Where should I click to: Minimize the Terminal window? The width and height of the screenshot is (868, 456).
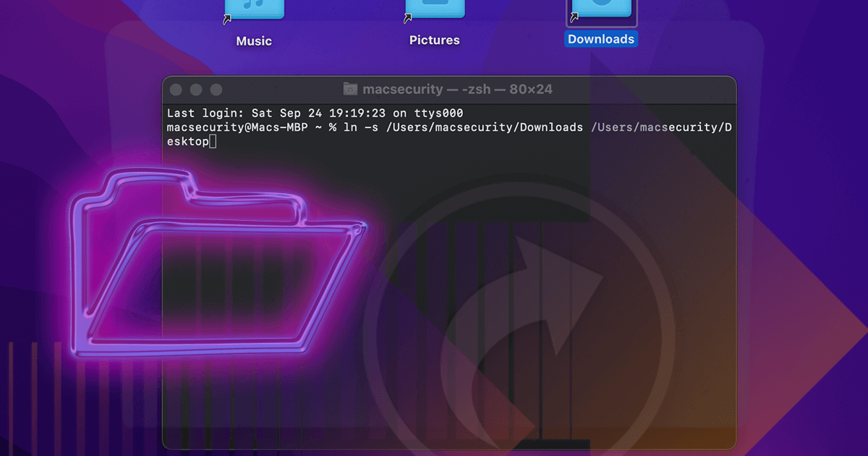click(x=195, y=90)
